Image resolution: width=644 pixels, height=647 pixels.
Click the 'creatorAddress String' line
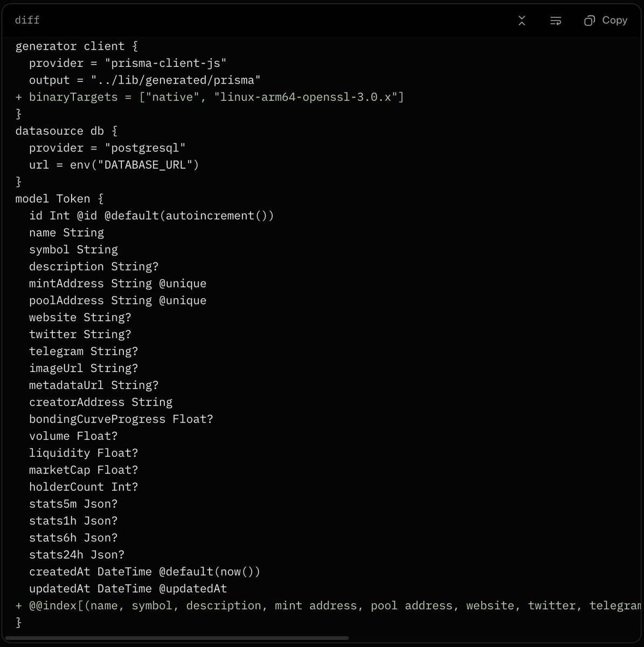tap(101, 403)
